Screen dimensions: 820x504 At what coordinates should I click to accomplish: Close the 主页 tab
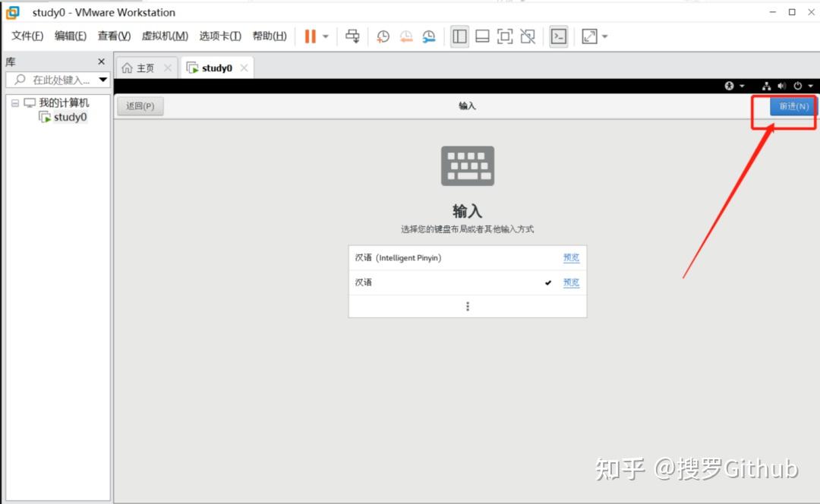click(x=167, y=68)
